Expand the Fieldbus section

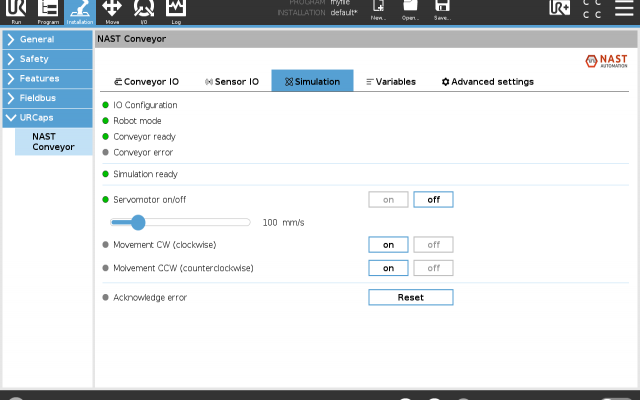coord(46,98)
